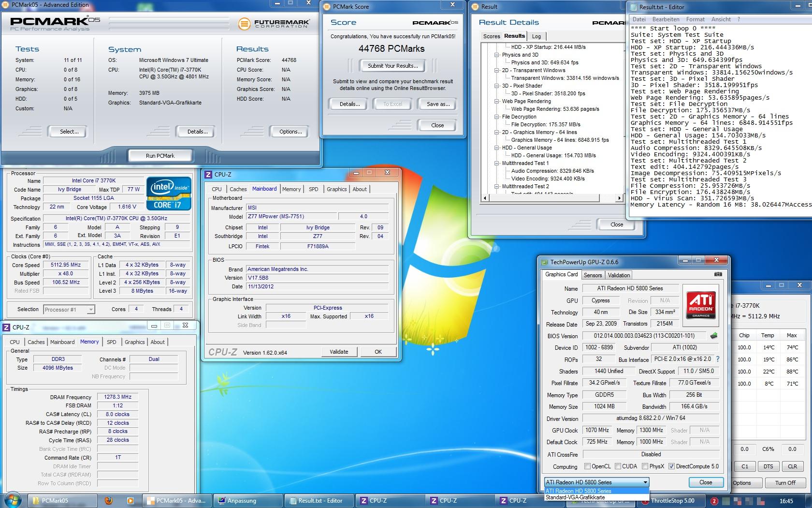Open the Scores tab in Result Details

(x=492, y=36)
